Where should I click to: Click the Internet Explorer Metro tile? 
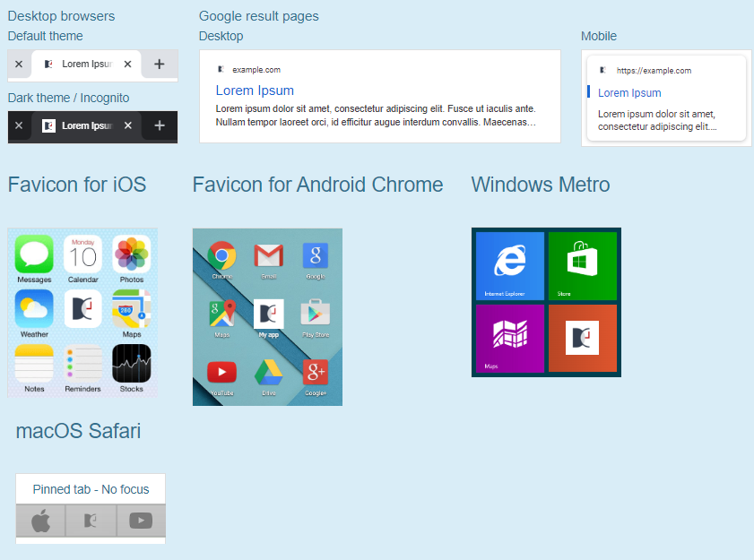[510, 265]
